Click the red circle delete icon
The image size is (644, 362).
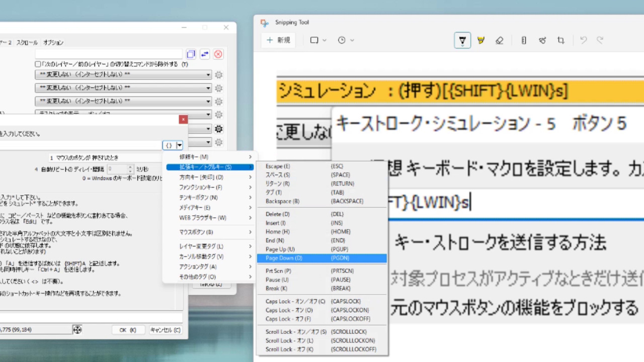pyautogui.click(x=218, y=54)
